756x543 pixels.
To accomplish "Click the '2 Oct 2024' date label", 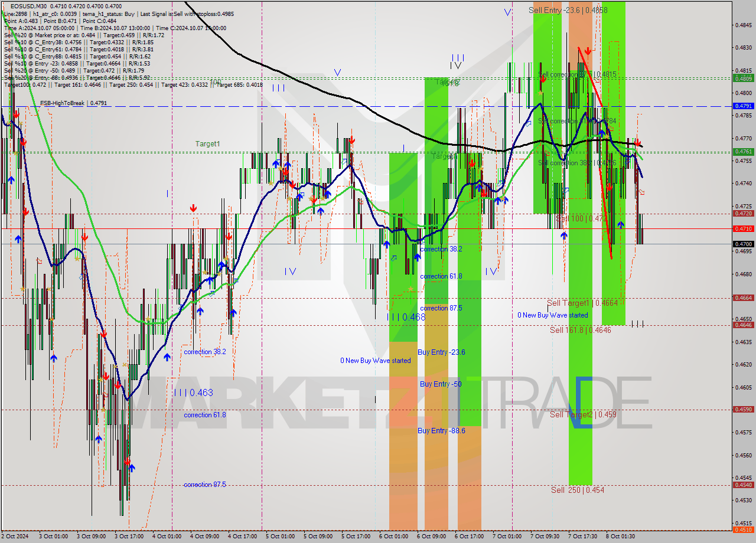I will 16,537.
